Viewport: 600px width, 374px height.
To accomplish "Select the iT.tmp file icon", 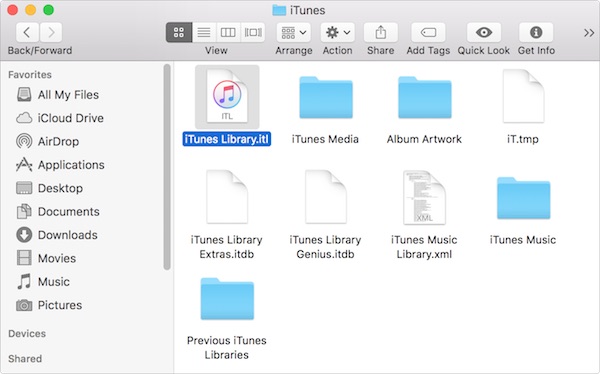I will (x=523, y=96).
